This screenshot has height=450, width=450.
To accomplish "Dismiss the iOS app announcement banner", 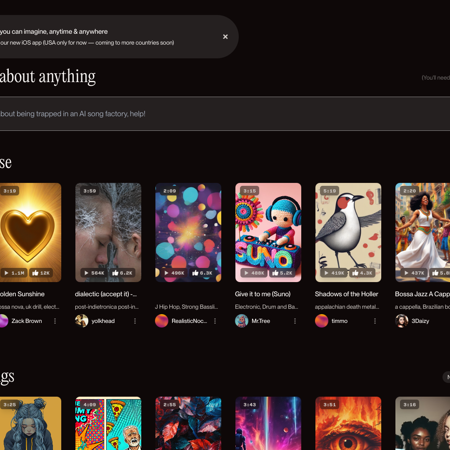I will tap(225, 37).
